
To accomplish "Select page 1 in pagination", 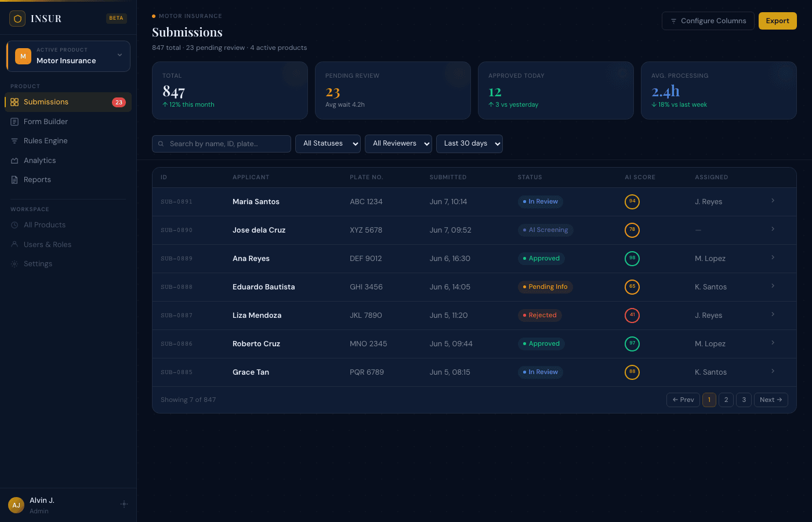I will pyautogui.click(x=709, y=400).
